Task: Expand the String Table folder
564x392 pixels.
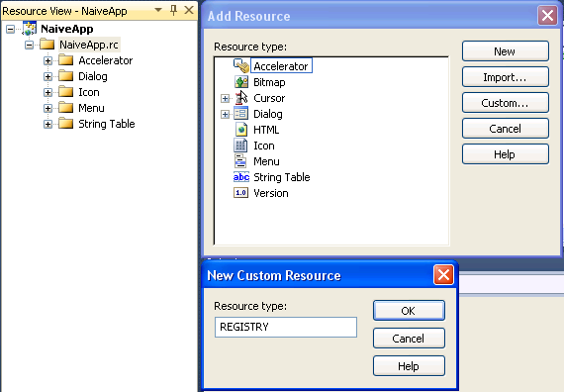Action: point(47,124)
